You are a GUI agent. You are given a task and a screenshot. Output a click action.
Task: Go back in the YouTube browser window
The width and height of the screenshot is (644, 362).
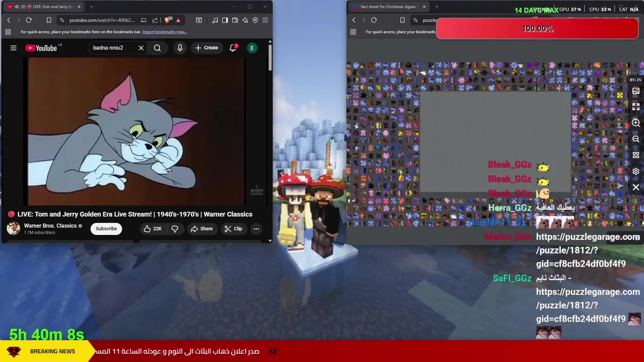(9, 20)
